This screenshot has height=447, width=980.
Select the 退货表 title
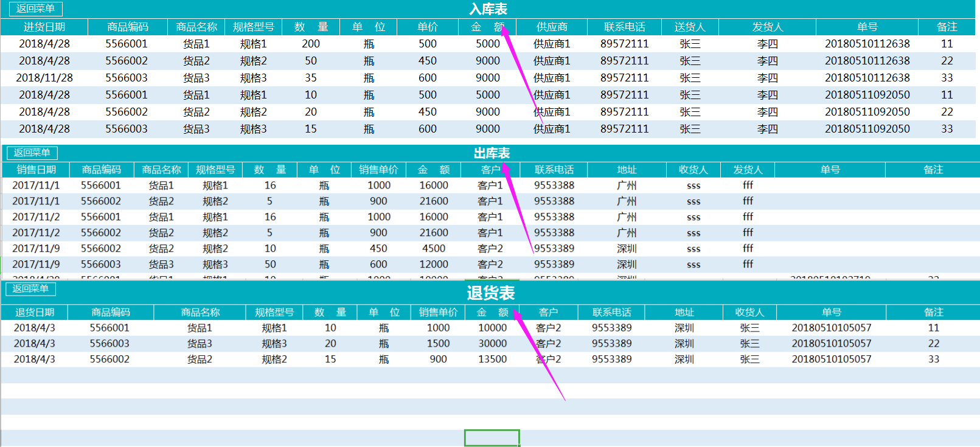491,293
